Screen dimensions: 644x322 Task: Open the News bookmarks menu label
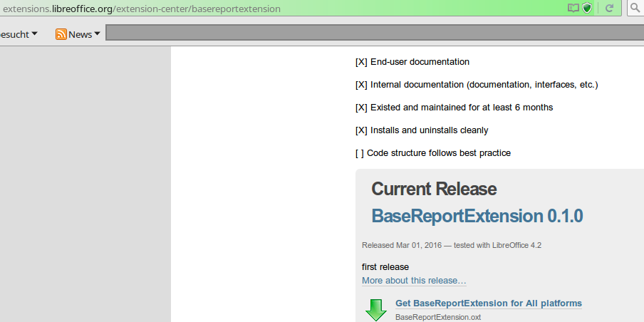[80, 34]
